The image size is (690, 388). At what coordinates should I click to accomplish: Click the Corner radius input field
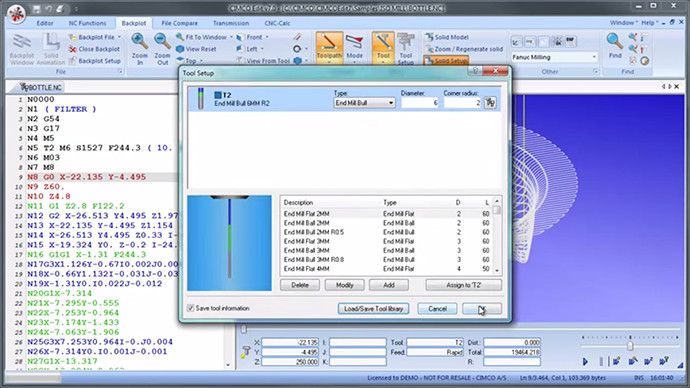462,102
